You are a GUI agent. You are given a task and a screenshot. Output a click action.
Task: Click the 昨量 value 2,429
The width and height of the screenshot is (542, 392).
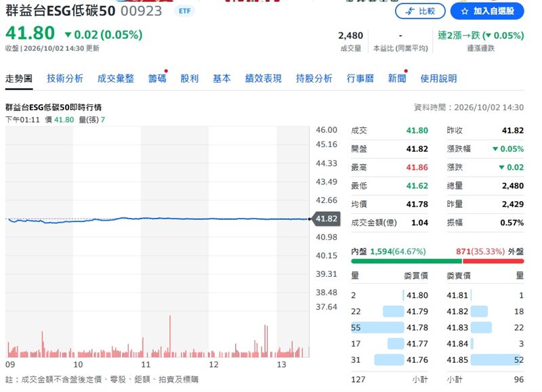tap(513, 204)
